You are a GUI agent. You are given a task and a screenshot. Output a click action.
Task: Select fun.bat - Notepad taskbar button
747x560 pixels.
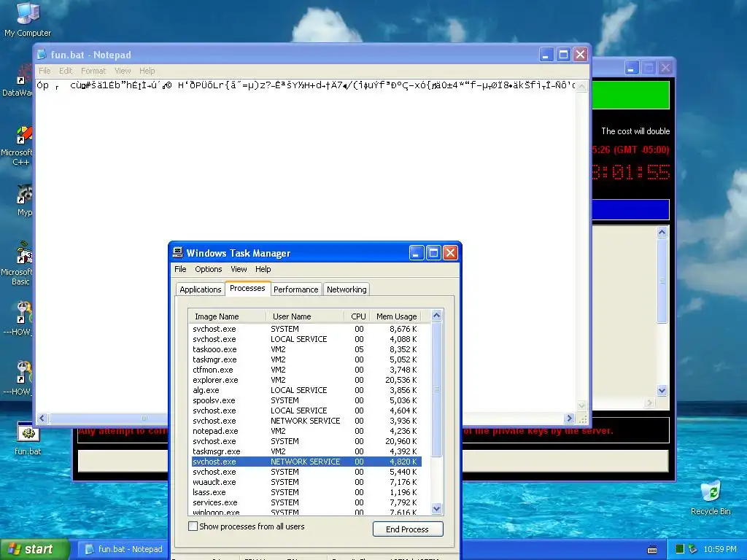coord(124,550)
